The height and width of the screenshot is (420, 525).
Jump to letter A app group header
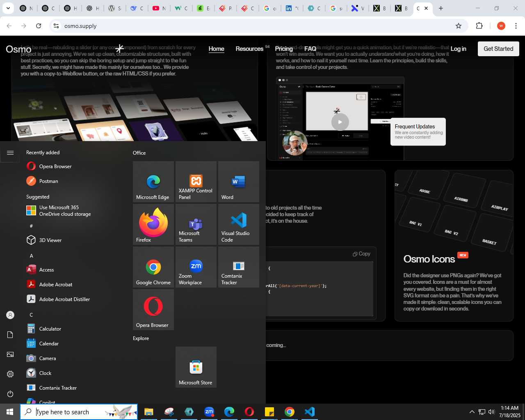[31, 256]
